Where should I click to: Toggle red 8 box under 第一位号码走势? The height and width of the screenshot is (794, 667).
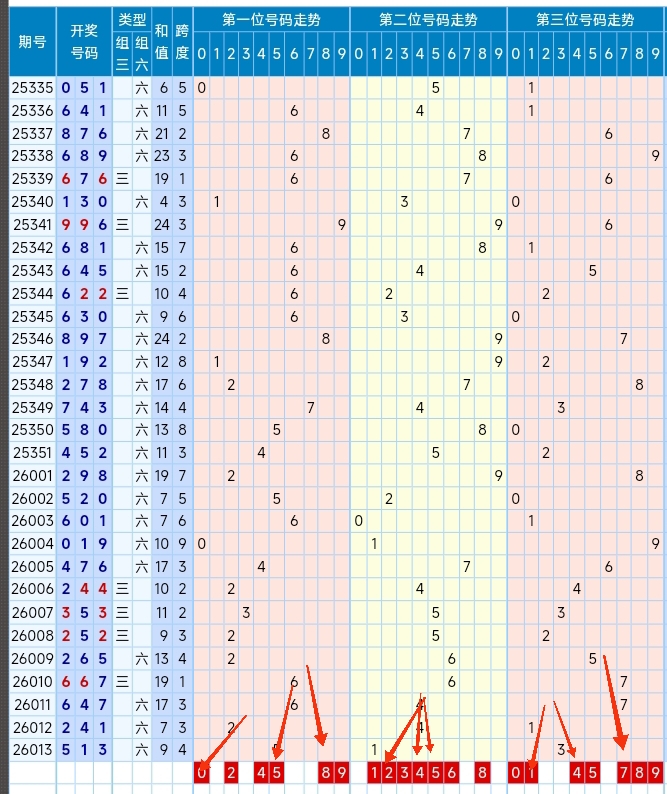326,772
